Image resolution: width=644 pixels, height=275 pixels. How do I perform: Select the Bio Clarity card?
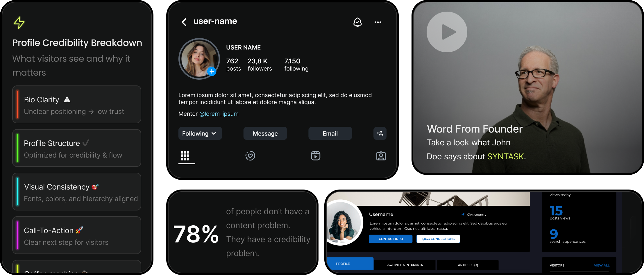point(77,105)
